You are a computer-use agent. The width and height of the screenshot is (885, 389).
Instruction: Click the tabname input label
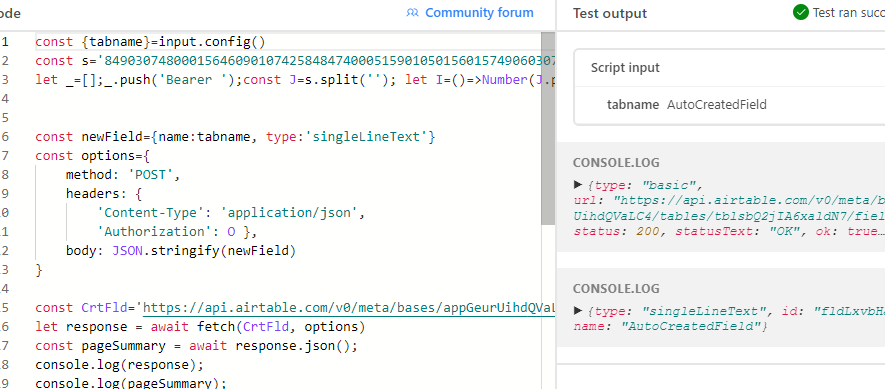point(633,104)
